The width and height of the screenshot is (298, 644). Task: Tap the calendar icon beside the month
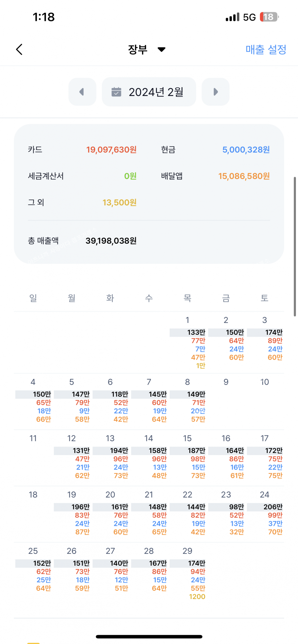pyautogui.click(x=116, y=92)
